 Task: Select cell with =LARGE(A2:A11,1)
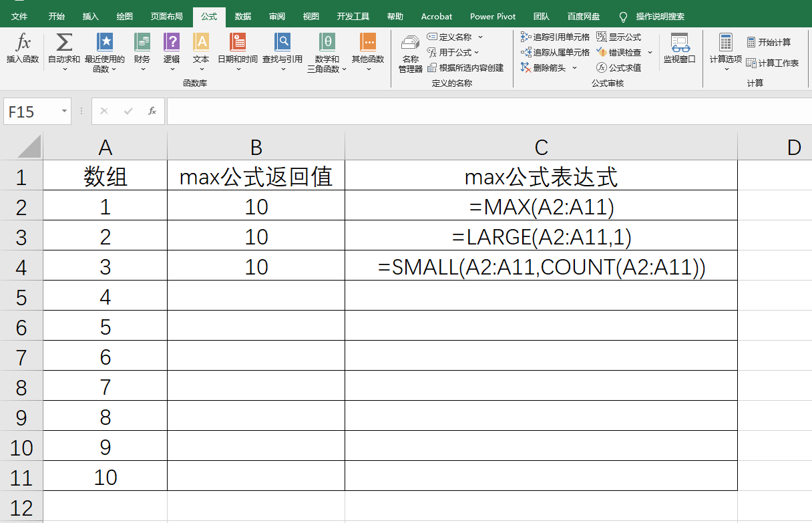(541, 236)
